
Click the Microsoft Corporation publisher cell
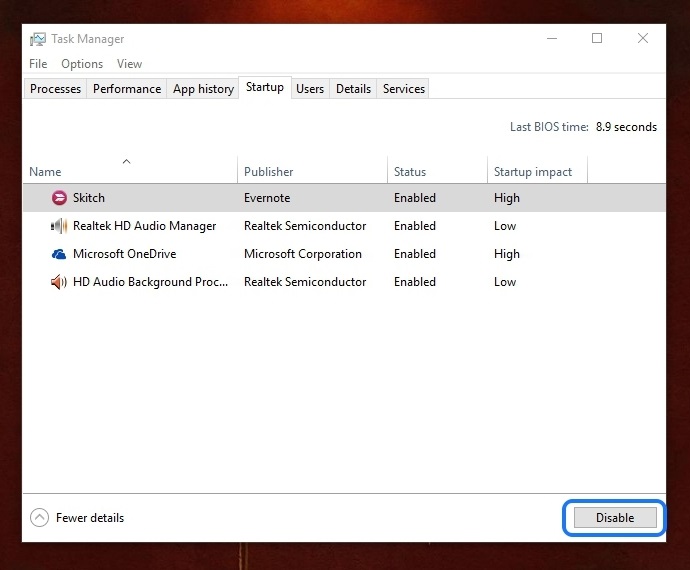[303, 254]
